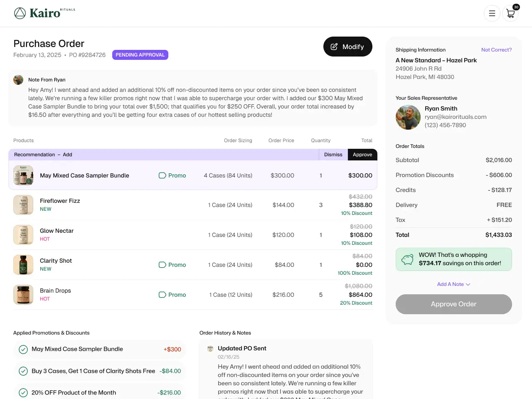Click the Promotion Discounts row label
This screenshot has height=399, width=532.
(x=425, y=175)
